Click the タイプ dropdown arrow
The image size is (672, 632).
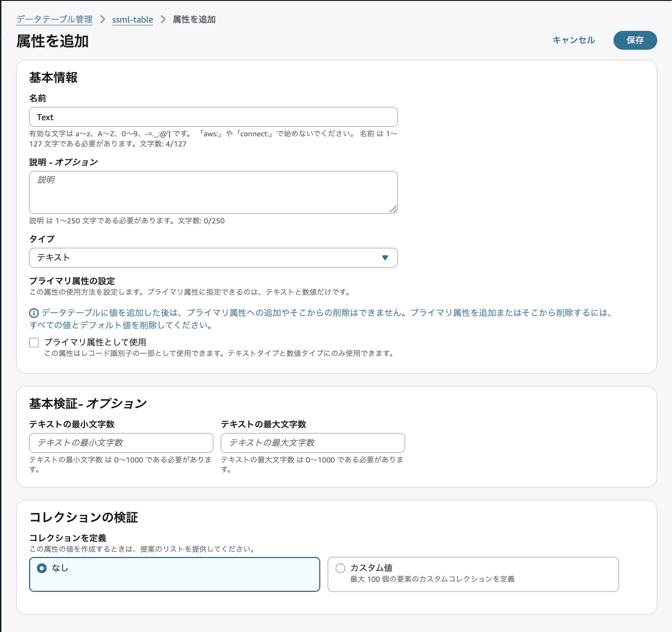(x=385, y=258)
